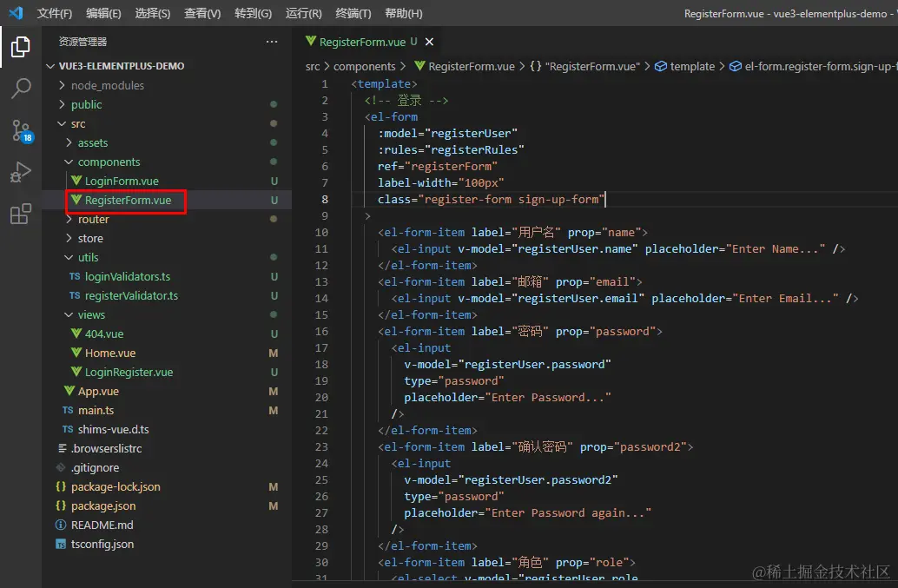Click TS icon beside registerValidator.ts

pyautogui.click(x=75, y=295)
